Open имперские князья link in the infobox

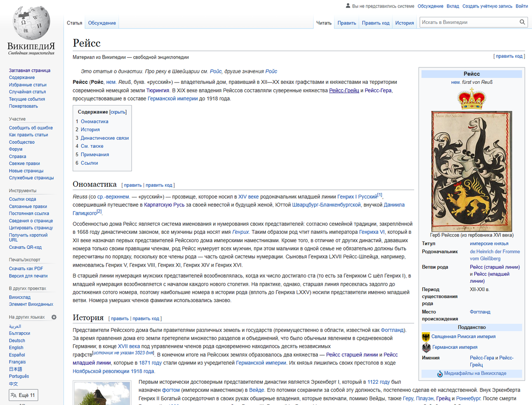489,244
